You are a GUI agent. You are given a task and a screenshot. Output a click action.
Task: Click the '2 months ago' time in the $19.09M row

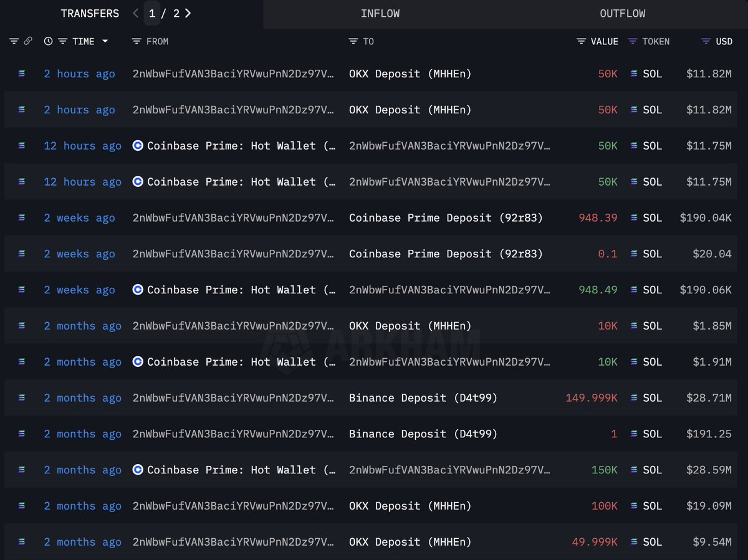(x=82, y=506)
